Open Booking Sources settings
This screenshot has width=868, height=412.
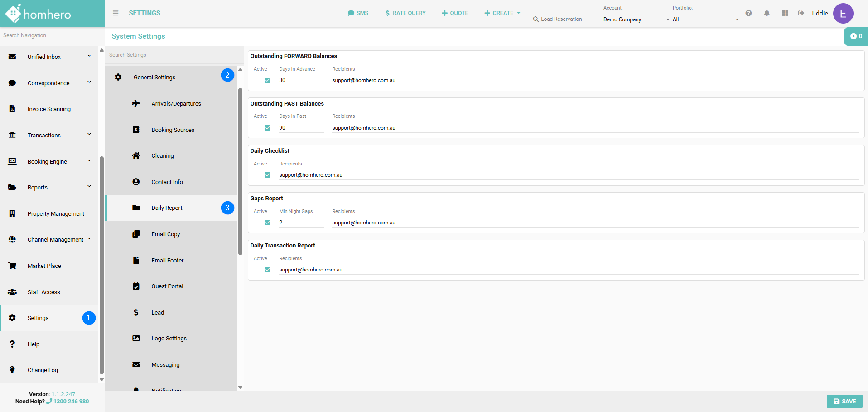173,130
